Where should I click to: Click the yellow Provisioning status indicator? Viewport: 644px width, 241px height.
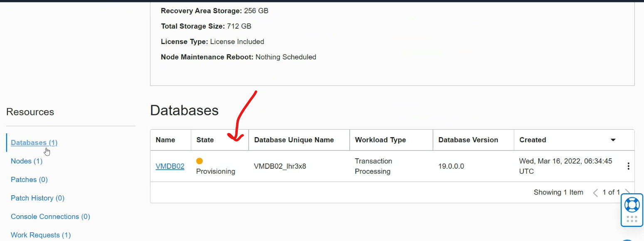click(200, 160)
